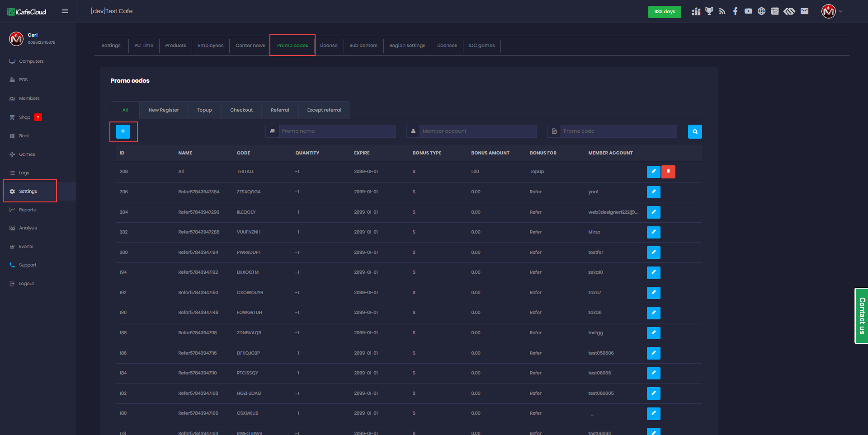Edit promo code ZZSXQGGA
868x435 pixels.
coord(653,192)
